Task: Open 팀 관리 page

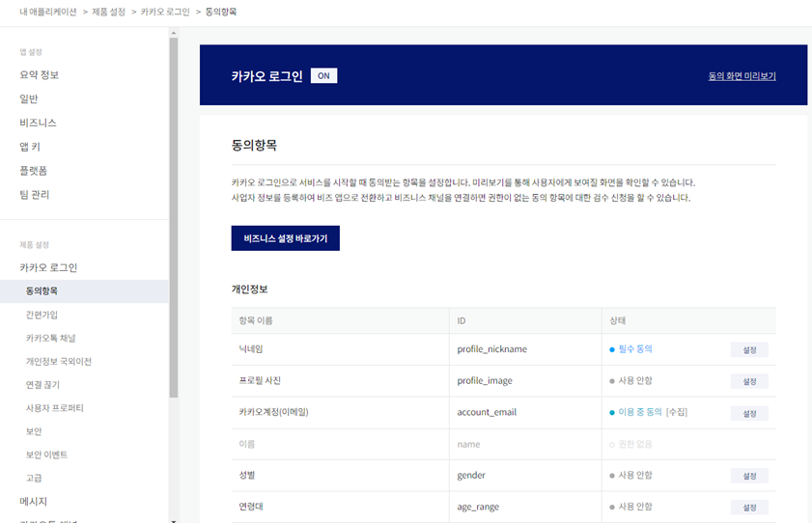Action: coord(34,195)
